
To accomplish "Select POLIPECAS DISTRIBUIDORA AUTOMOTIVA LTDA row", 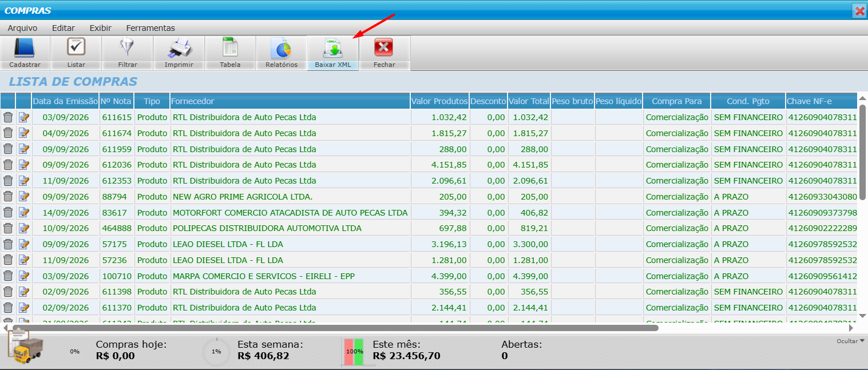I will [x=267, y=228].
